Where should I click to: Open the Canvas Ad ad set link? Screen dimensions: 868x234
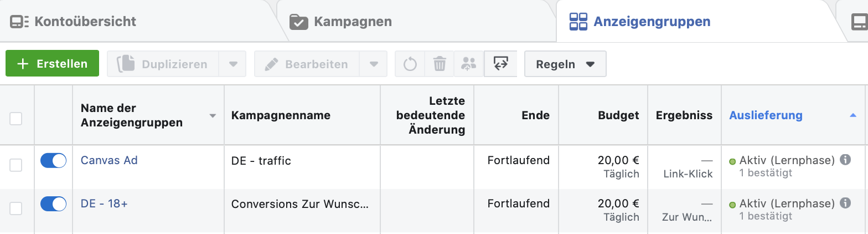(x=109, y=160)
